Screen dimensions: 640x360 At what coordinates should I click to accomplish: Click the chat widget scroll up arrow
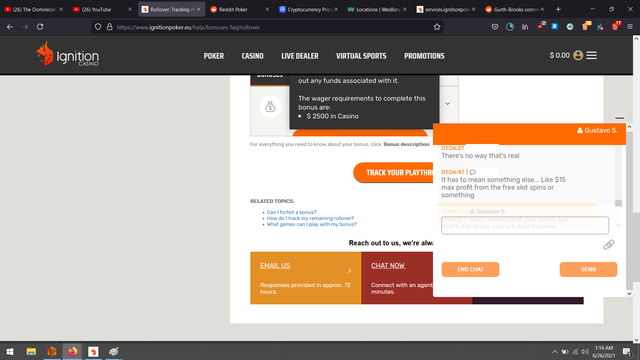click(629, 127)
